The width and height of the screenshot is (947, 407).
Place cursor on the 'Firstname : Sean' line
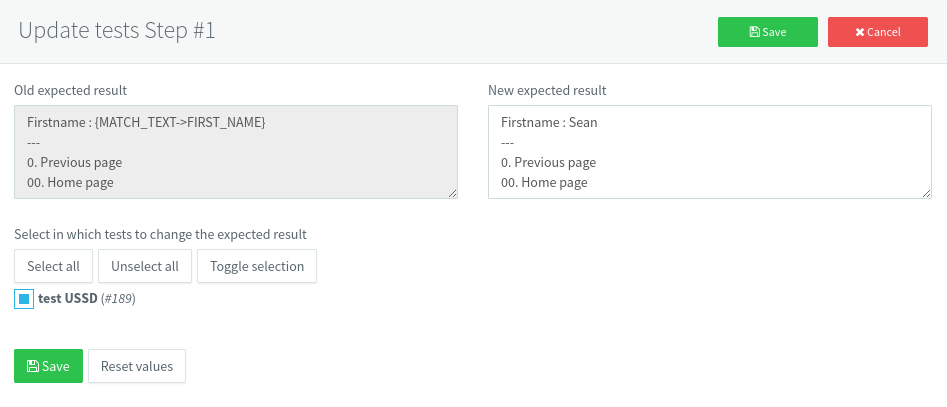click(x=541, y=122)
